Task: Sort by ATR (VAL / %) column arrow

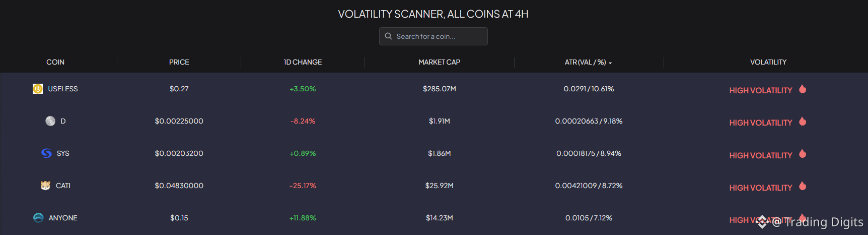Action: tap(610, 63)
